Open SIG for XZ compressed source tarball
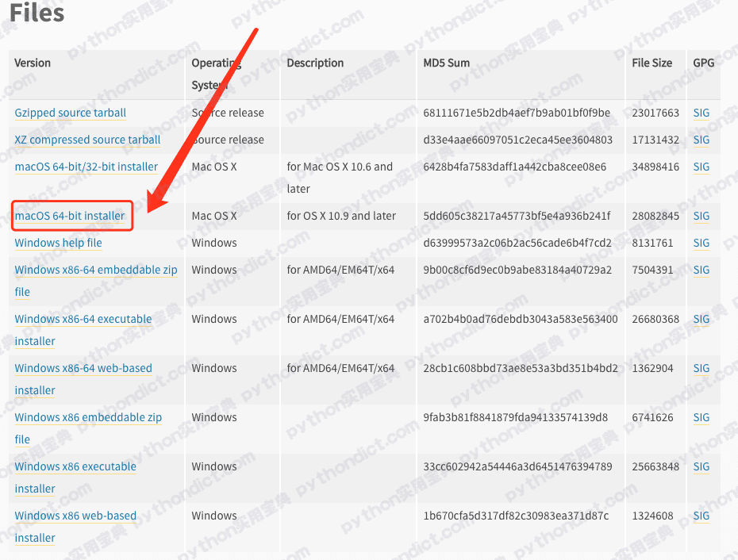The width and height of the screenshot is (738, 560). click(701, 140)
